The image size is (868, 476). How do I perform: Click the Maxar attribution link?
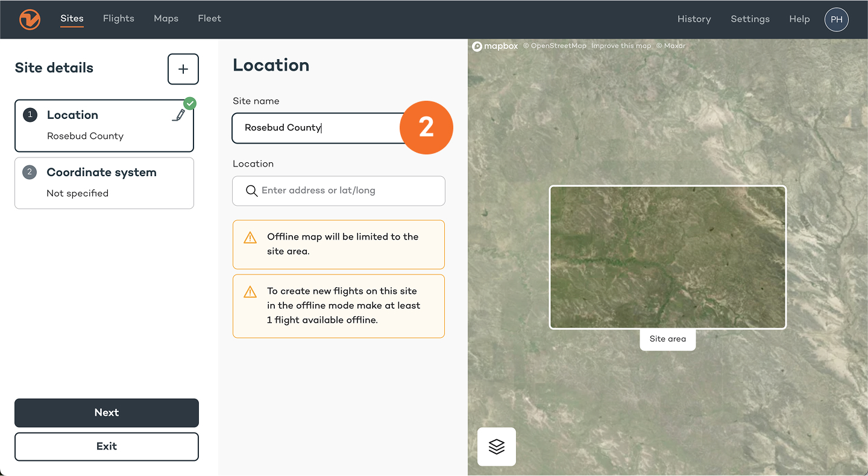[x=671, y=46]
